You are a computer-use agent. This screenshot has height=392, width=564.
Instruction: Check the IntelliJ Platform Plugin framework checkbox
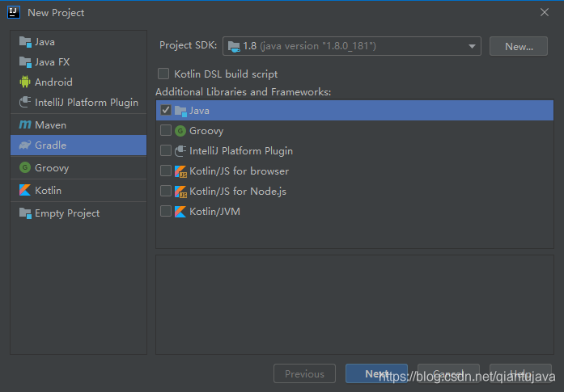click(166, 150)
